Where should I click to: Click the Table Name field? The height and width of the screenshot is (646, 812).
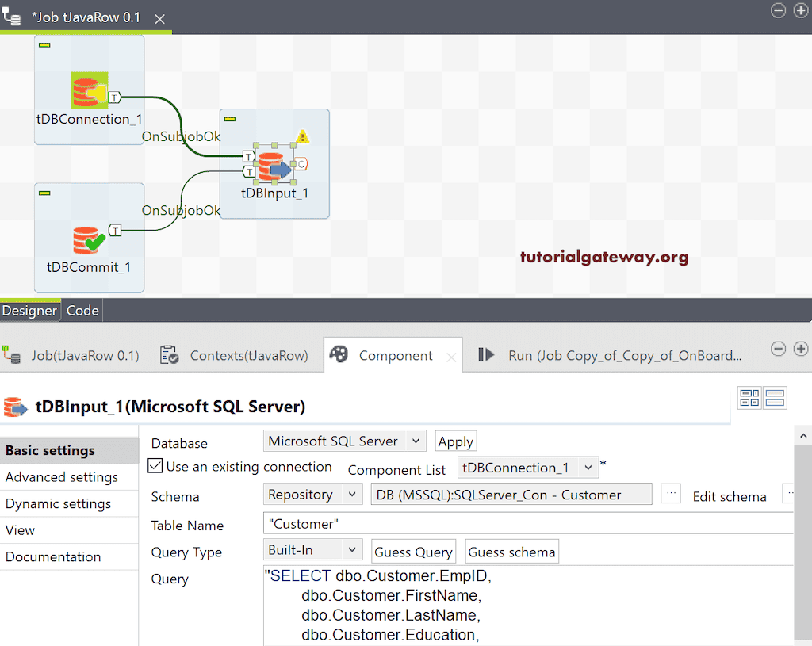[x=528, y=523]
